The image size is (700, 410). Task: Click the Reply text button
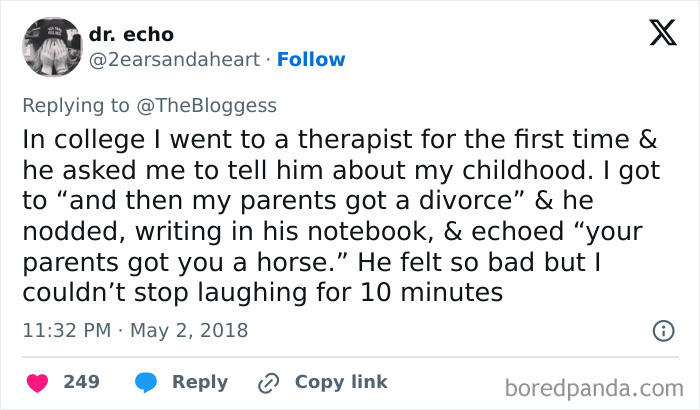(200, 382)
